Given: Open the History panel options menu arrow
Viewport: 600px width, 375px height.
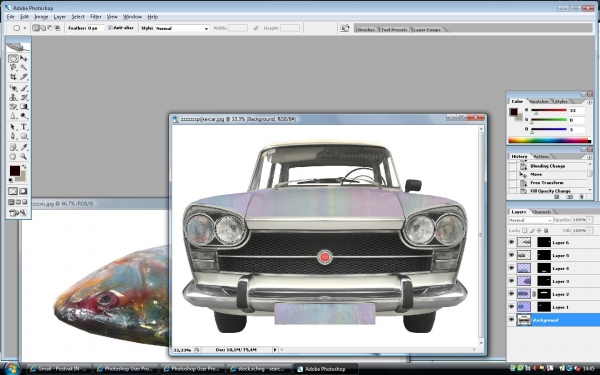Looking at the screenshot, I should click(589, 157).
